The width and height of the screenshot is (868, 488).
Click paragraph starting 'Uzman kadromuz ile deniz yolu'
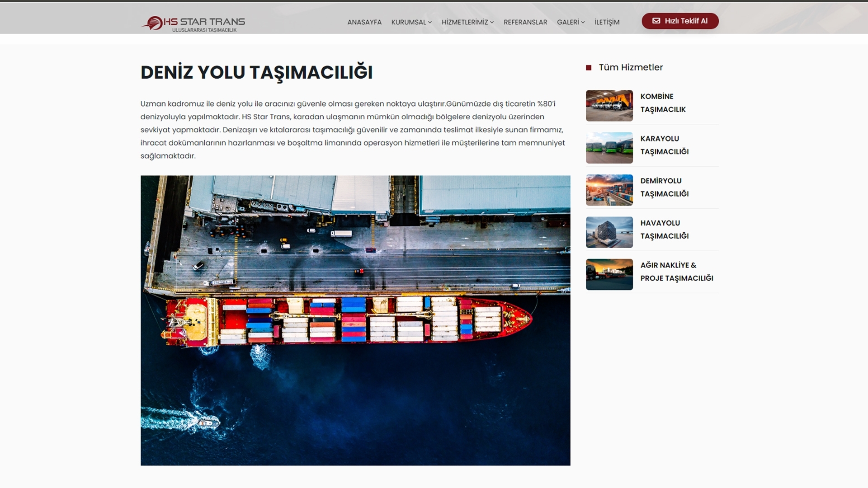[353, 130]
